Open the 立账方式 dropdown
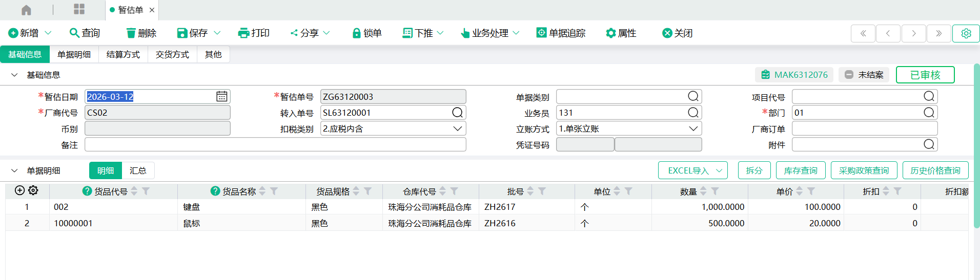980x280 pixels. tap(693, 128)
